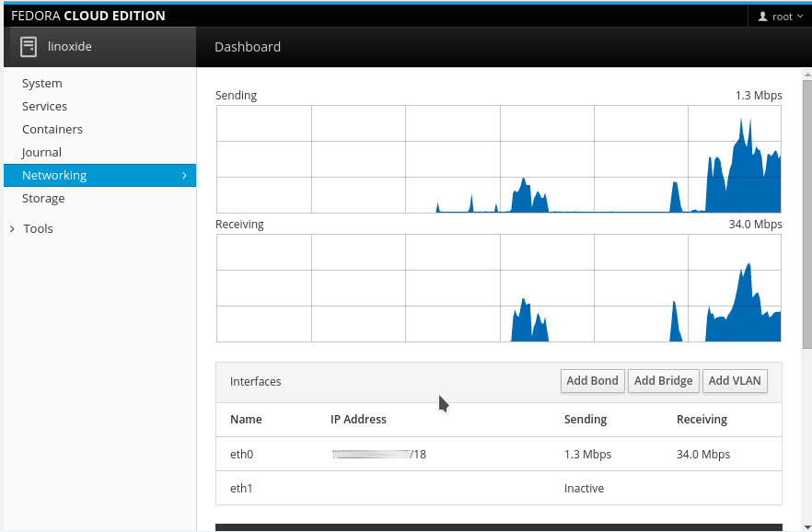The width and height of the screenshot is (812, 532).
Task: Open the root user dropdown
Action: [x=781, y=17]
